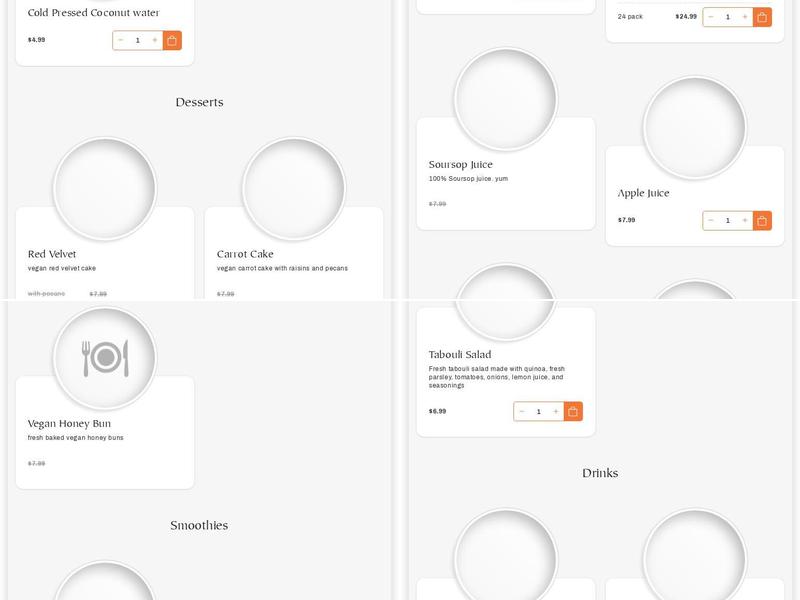Screen dimensions: 800x600
Task: Open the Red Velvet item title
Action: point(52,254)
